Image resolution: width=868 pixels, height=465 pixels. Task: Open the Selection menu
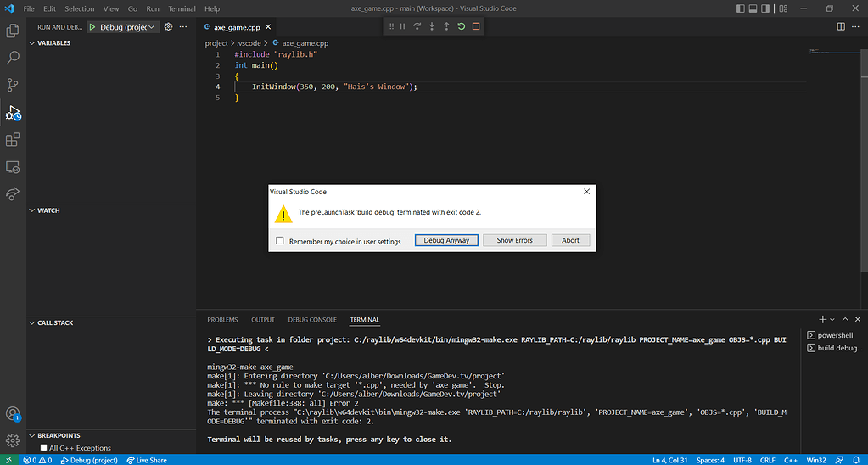pyautogui.click(x=79, y=8)
